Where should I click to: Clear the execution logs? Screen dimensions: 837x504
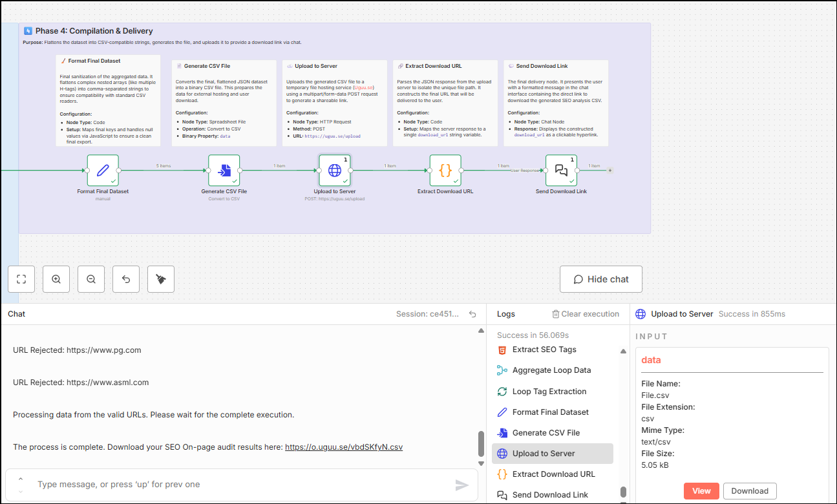coord(585,314)
